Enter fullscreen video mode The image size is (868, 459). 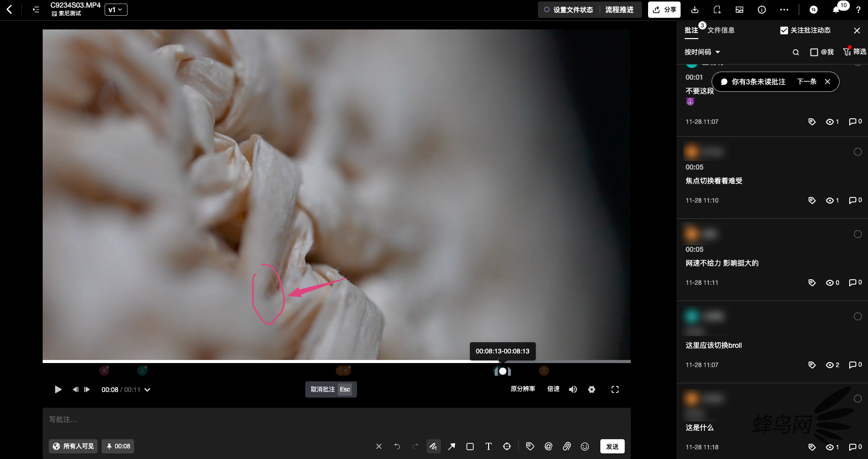click(615, 389)
